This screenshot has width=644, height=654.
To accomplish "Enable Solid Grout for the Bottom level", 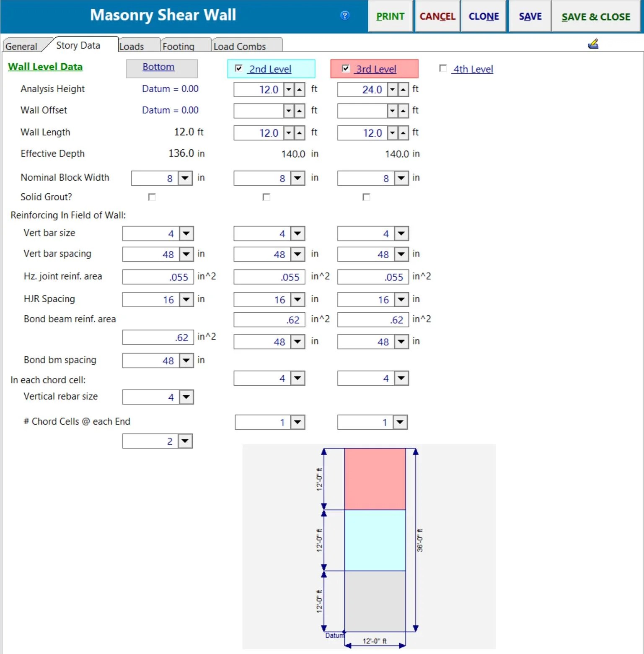I will click(x=152, y=197).
